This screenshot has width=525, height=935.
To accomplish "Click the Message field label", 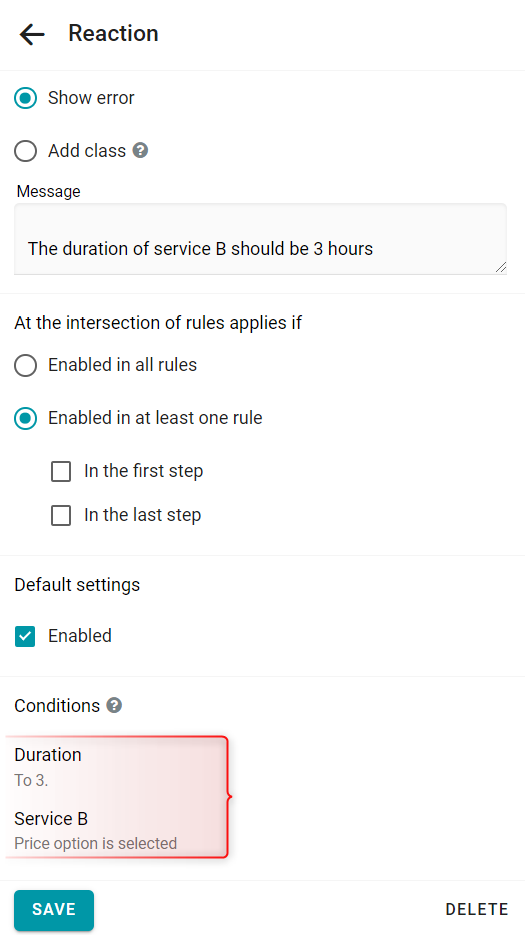I will (x=48, y=191).
